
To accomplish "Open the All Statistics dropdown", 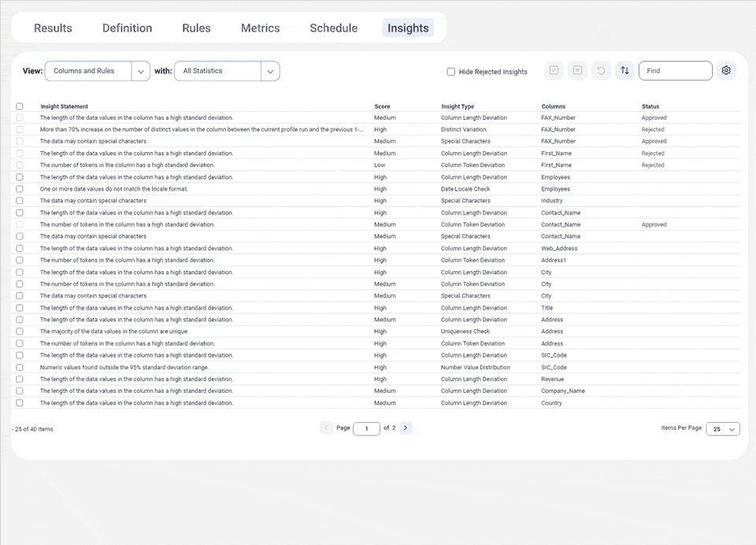I will click(x=270, y=71).
